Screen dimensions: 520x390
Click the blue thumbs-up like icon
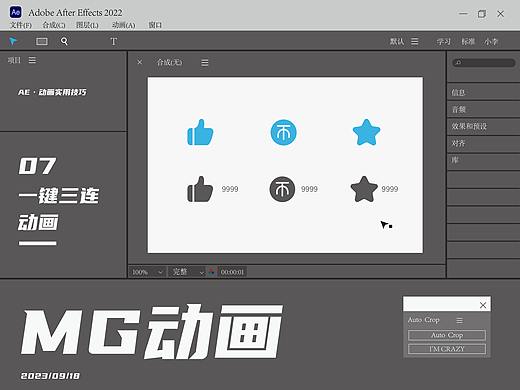point(200,132)
